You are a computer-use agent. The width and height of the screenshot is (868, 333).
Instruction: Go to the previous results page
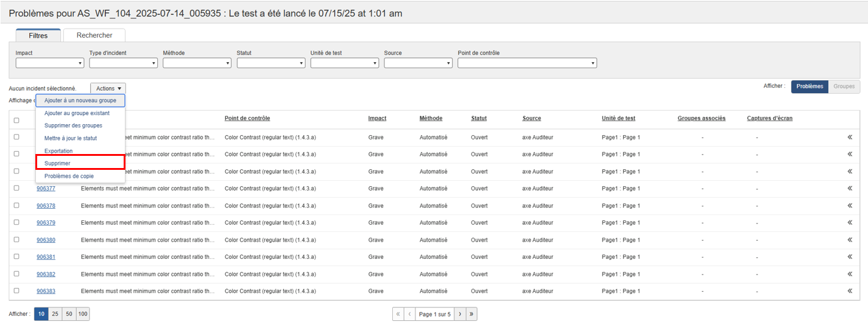point(410,314)
